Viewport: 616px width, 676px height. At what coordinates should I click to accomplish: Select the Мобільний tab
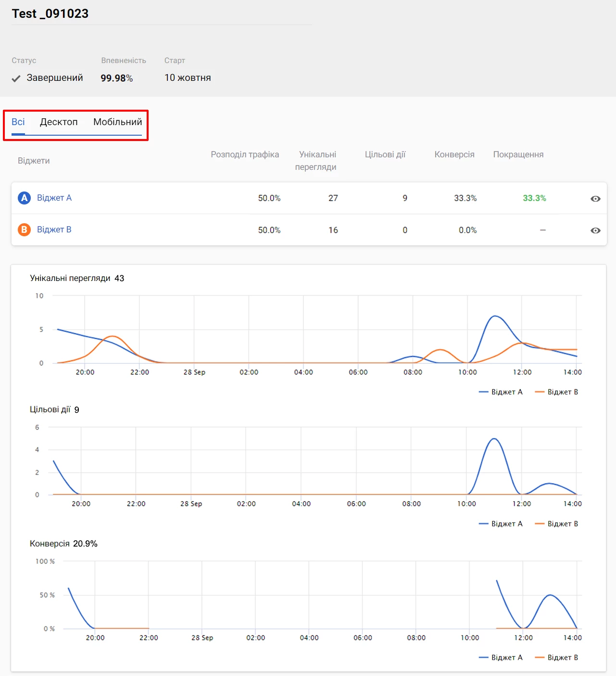point(117,122)
